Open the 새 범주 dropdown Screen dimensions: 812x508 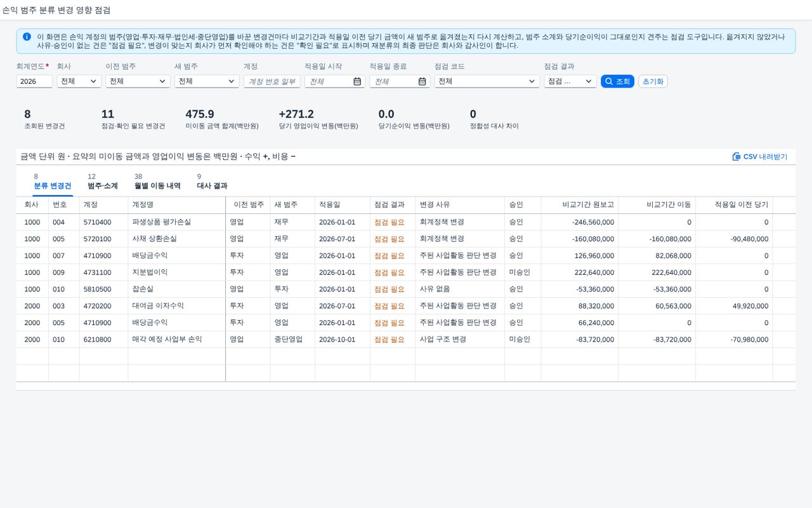(x=207, y=81)
